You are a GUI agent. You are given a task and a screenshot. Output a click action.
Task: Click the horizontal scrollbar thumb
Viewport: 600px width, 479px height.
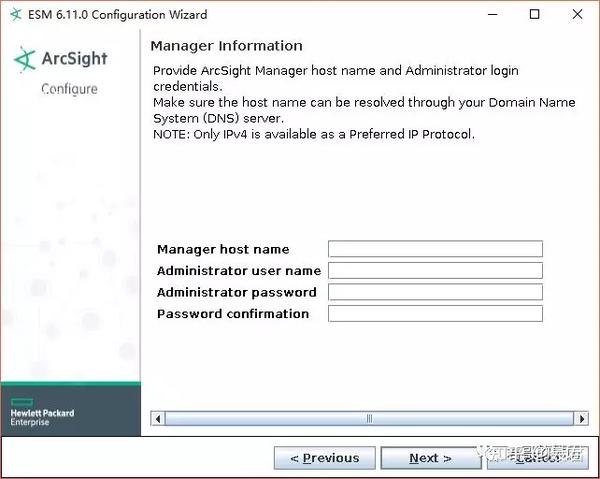(369, 418)
